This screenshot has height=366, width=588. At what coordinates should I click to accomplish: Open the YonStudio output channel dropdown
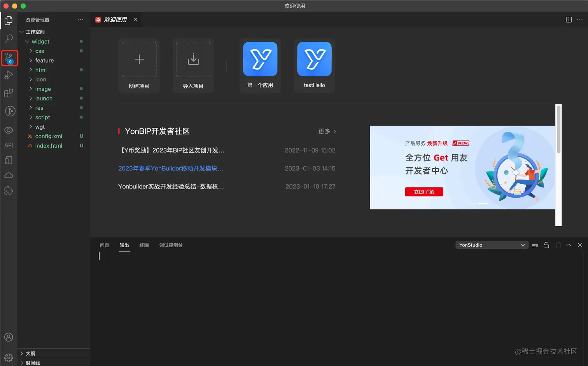pos(492,245)
